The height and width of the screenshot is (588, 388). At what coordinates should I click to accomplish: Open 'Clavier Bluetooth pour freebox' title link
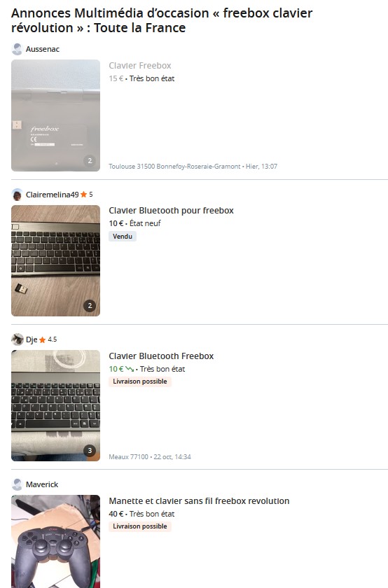click(x=171, y=211)
